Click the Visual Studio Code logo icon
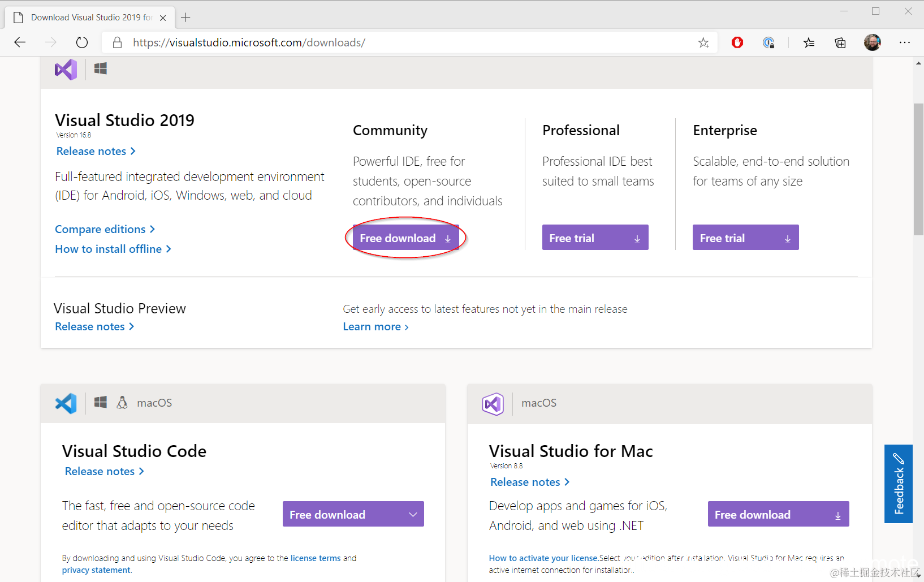Image resolution: width=924 pixels, height=582 pixels. (x=66, y=403)
